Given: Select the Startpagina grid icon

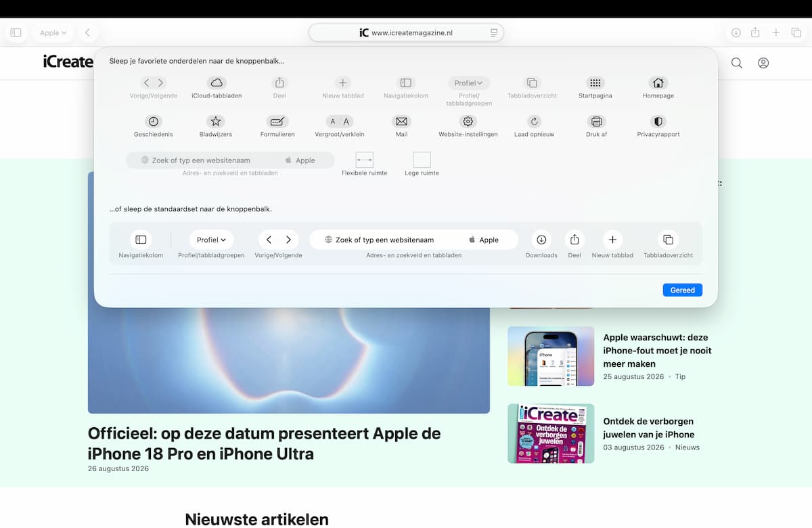Looking at the screenshot, I should point(595,83).
